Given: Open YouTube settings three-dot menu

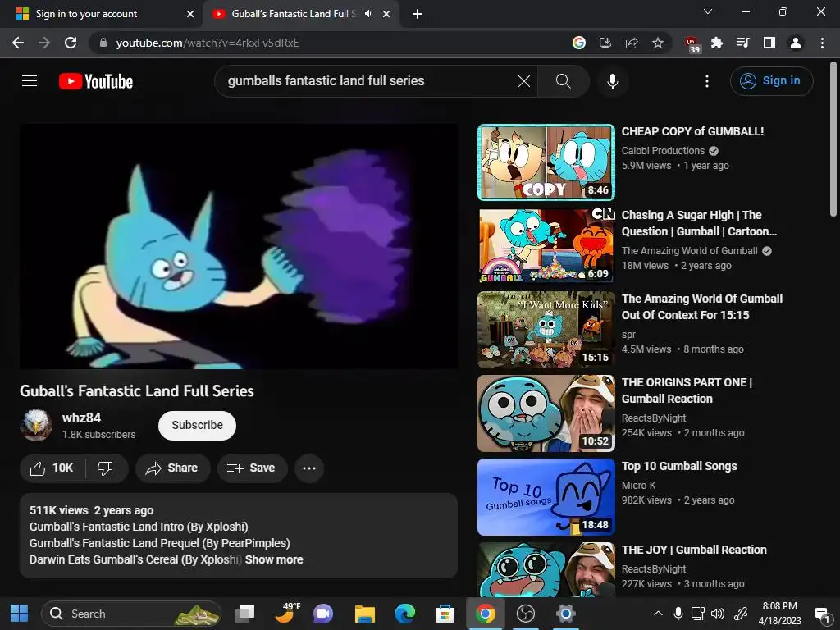Looking at the screenshot, I should 707,81.
